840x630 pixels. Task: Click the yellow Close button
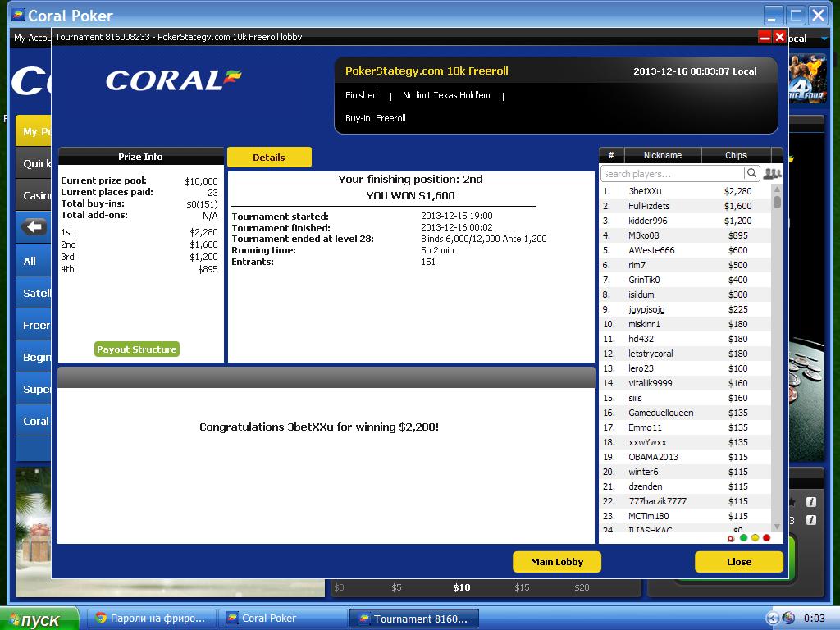click(x=739, y=561)
